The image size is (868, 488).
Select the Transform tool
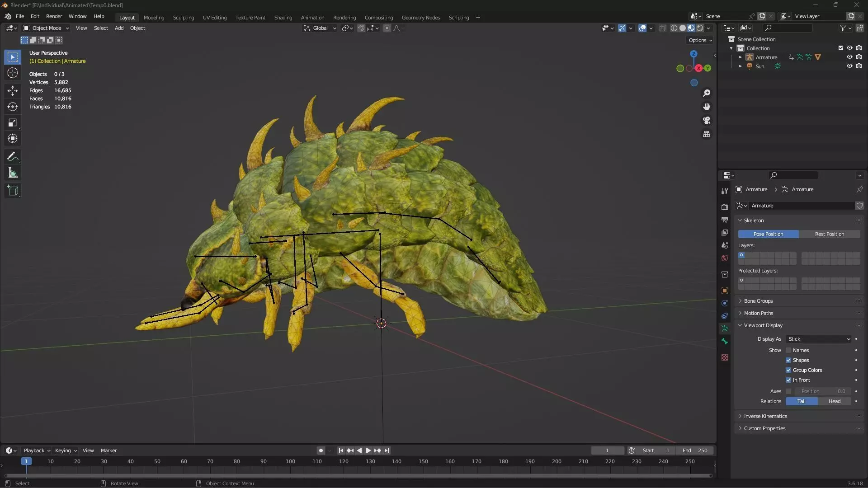13,138
